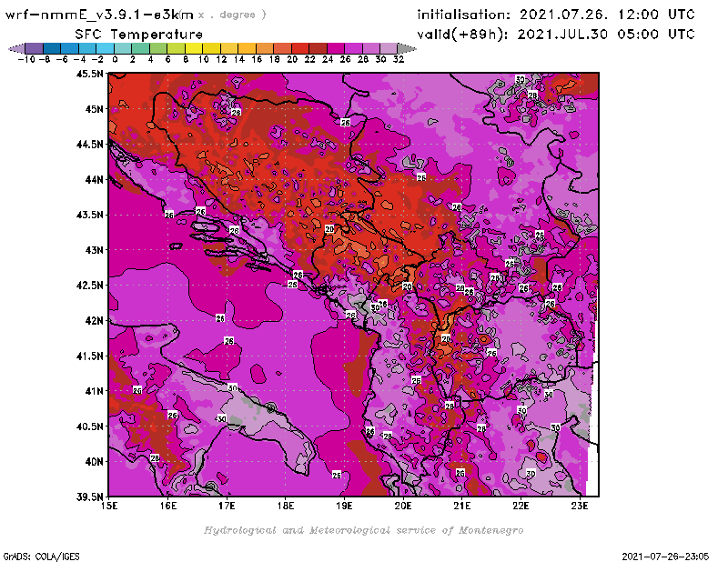Click the '19E' longitude label

coord(344,506)
